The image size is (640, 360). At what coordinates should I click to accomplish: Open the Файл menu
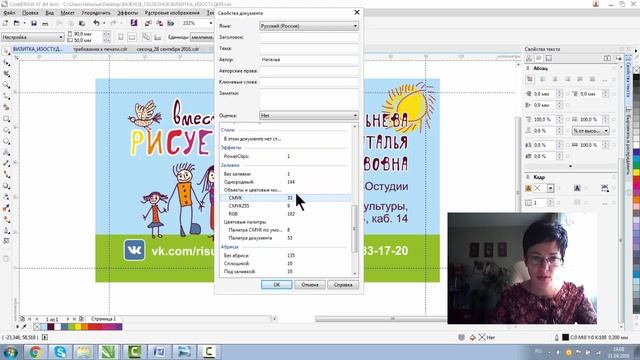[x=9, y=13]
